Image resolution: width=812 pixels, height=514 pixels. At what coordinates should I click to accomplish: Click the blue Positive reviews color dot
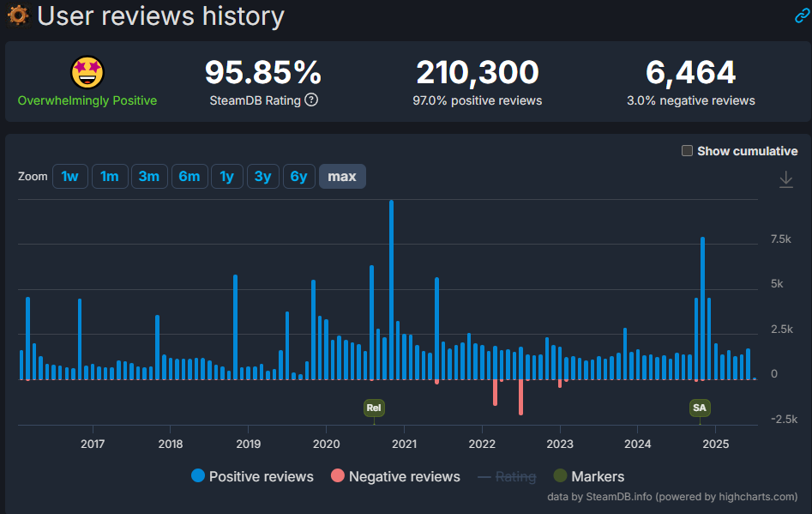tap(198, 475)
